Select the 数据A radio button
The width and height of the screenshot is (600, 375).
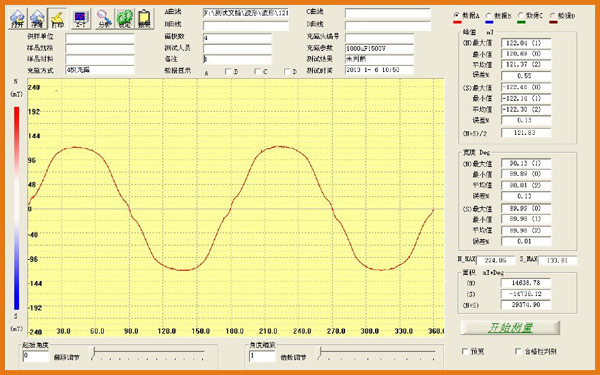(456, 15)
